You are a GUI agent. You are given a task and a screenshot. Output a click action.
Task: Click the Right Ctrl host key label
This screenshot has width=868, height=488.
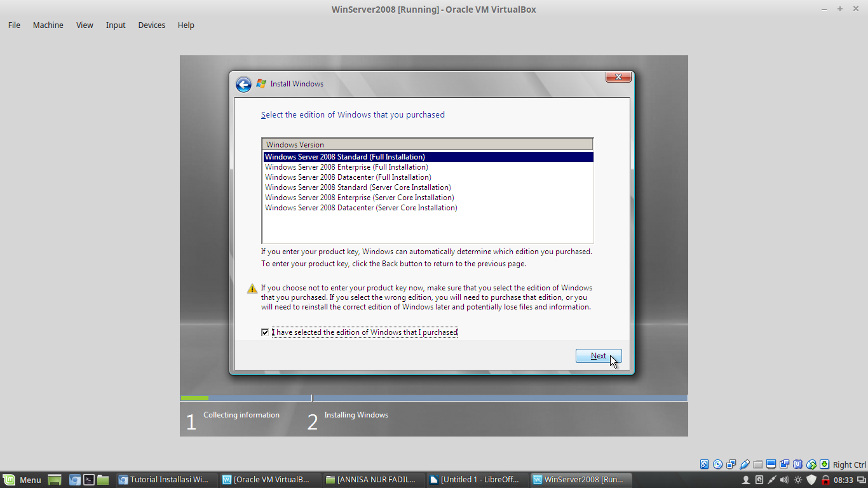pos(849,464)
